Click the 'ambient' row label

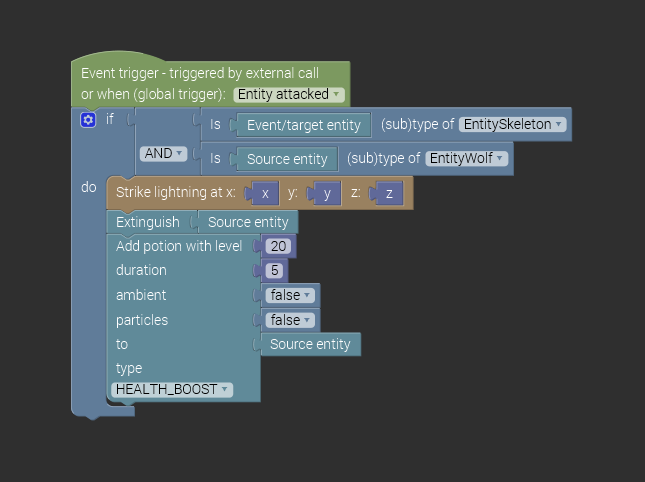(141, 295)
